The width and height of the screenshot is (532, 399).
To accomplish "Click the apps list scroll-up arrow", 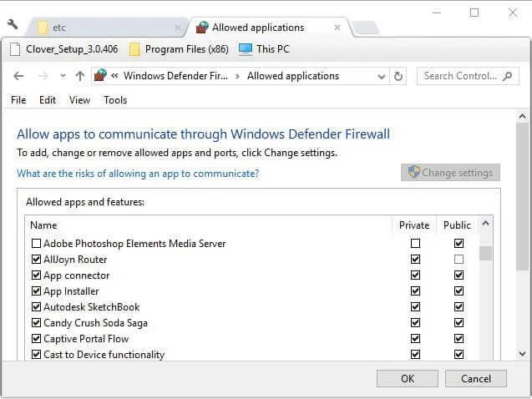I will [x=485, y=224].
